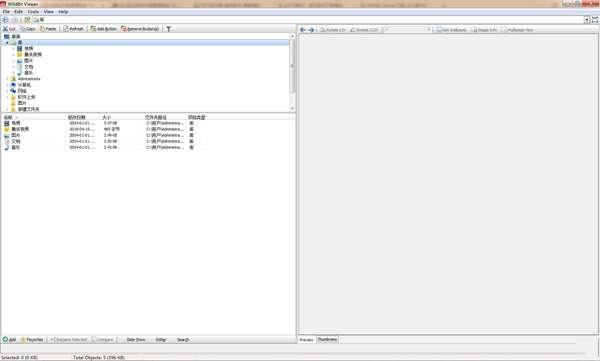Start the Slide Show
The width and height of the screenshot is (600, 361).
[136, 340]
